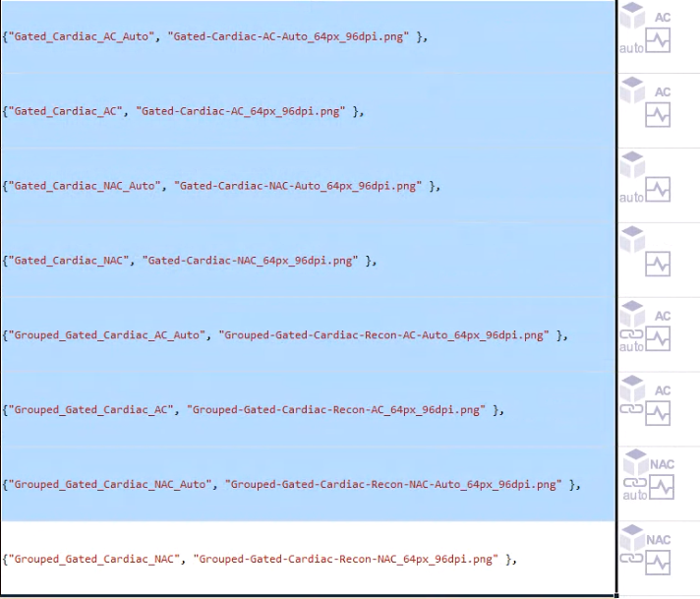Click filename "Grouped-Gated-Cardiac-Recon-AC-Auto_64px_96dpi.png"

tap(384, 335)
